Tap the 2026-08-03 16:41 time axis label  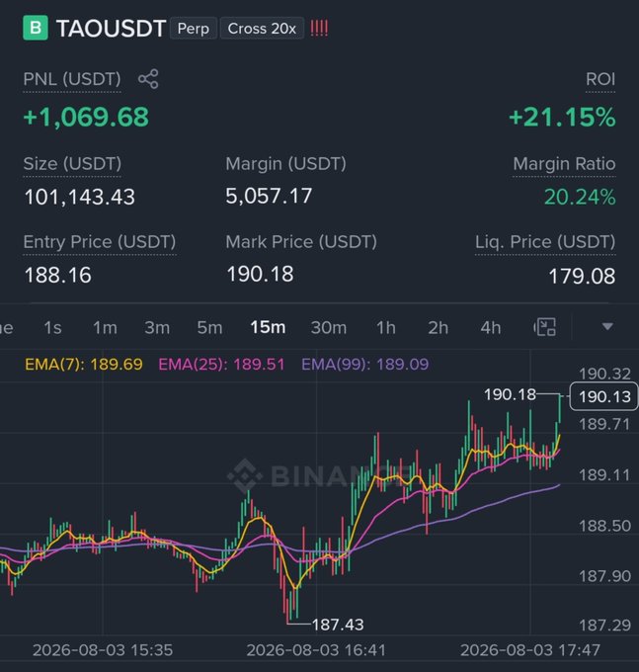pyautogui.click(x=316, y=650)
